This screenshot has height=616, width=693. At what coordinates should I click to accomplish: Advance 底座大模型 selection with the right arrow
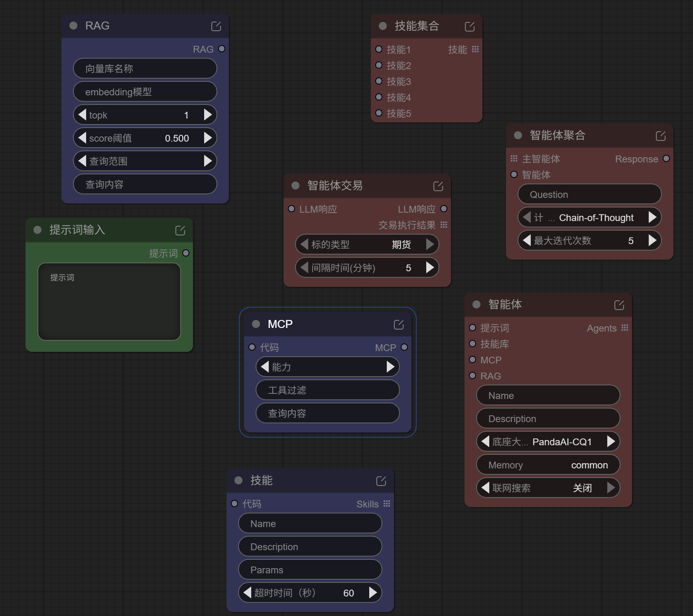tap(610, 441)
